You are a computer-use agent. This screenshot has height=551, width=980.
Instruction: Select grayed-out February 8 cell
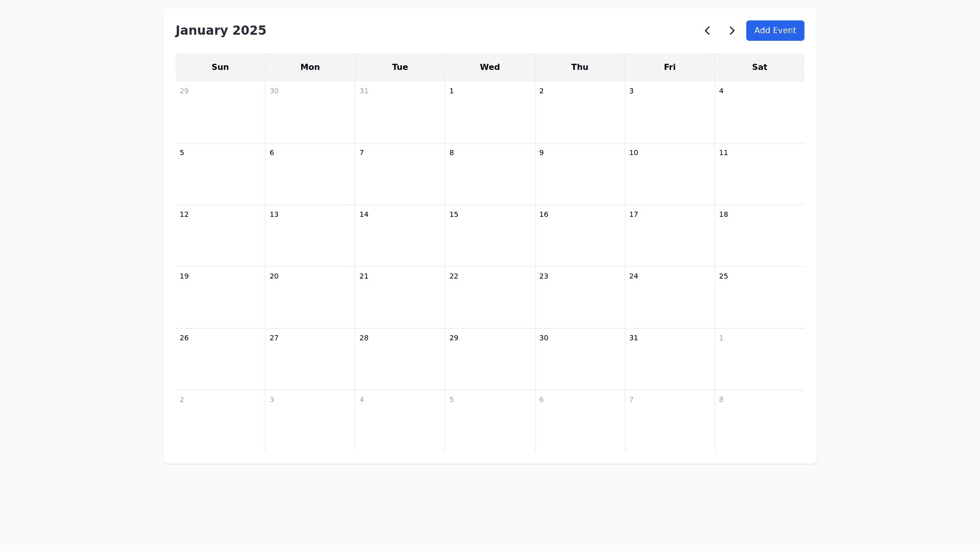(x=759, y=421)
